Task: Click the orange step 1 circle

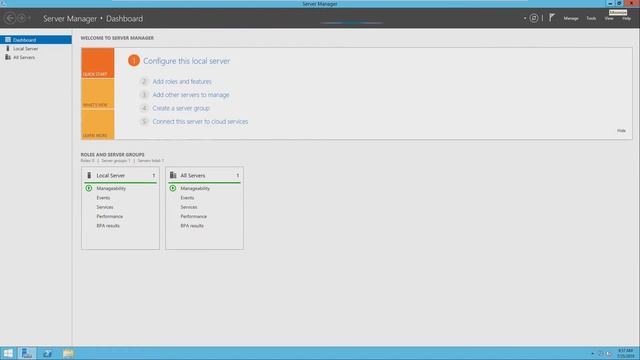Action: point(133,60)
